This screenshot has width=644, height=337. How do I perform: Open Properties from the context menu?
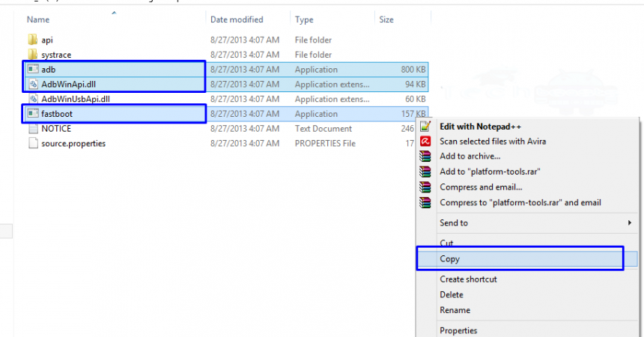(458, 330)
